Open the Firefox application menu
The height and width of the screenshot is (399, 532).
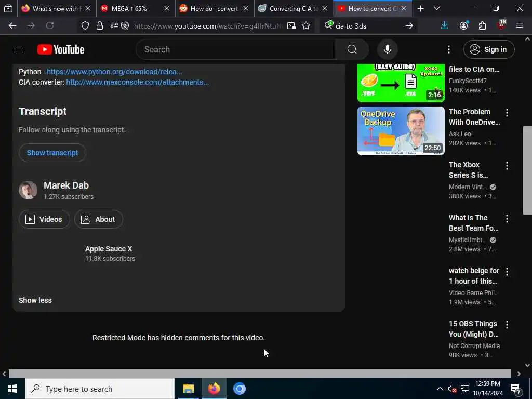tap(520, 26)
